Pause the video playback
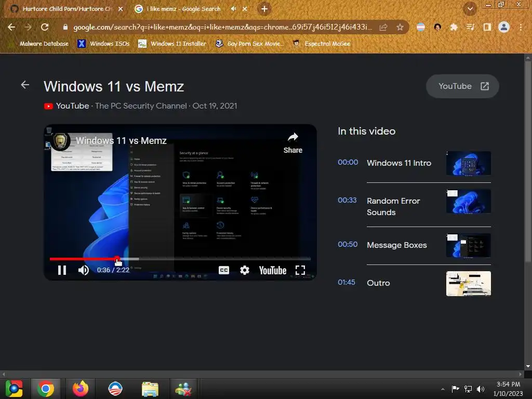This screenshot has height=399, width=532. 62,270
